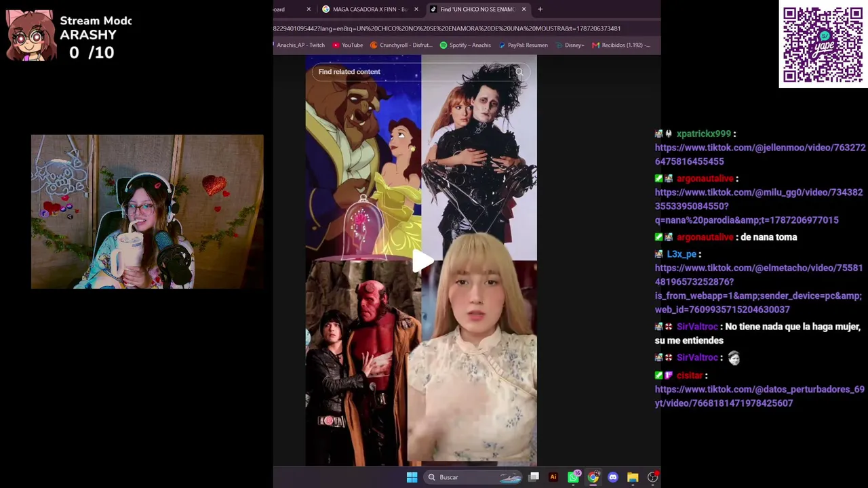Launch Adobe Illustrator from the taskbar
Screen dimensions: 868x488
coord(553,477)
